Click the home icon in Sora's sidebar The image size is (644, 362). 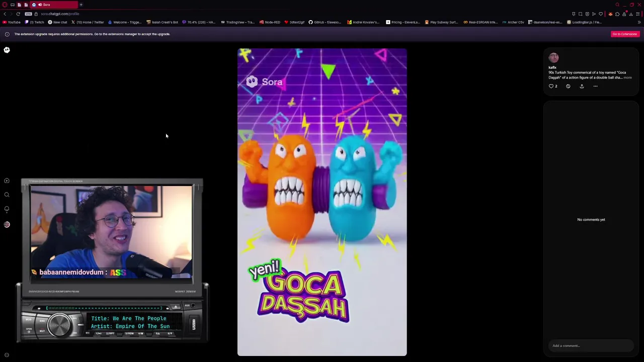click(x=7, y=180)
